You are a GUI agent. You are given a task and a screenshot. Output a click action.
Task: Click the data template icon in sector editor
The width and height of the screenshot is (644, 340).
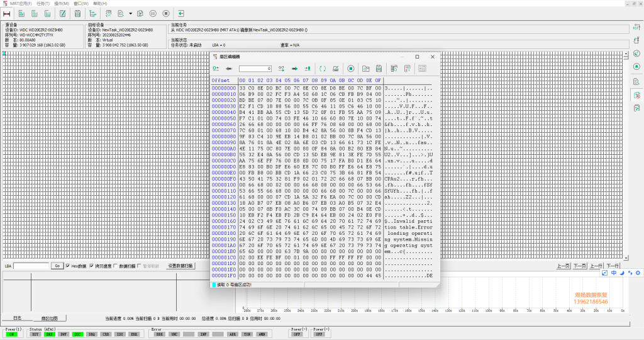click(x=394, y=69)
